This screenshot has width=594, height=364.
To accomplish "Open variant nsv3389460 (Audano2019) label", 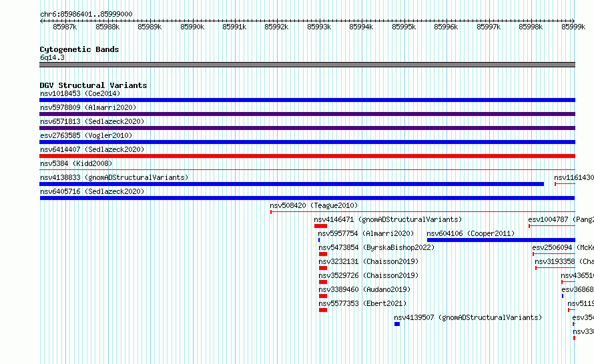I will tap(364, 289).
